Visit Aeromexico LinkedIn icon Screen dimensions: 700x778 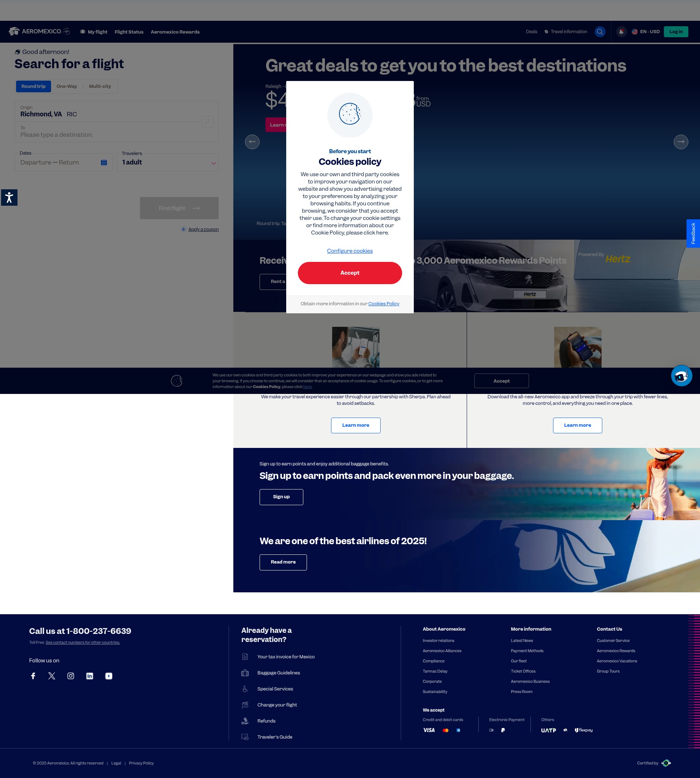(x=90, y=676)
